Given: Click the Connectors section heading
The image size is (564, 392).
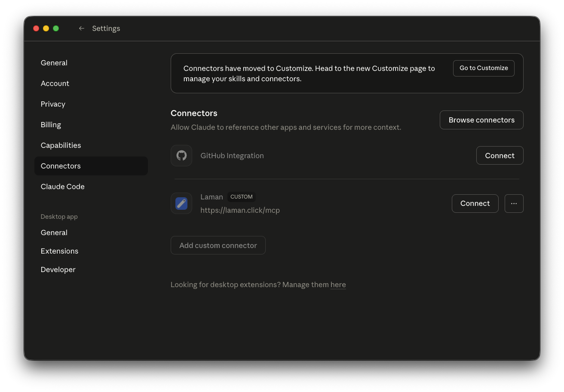Looking at the screenshot, I should [x=194, y=113].
